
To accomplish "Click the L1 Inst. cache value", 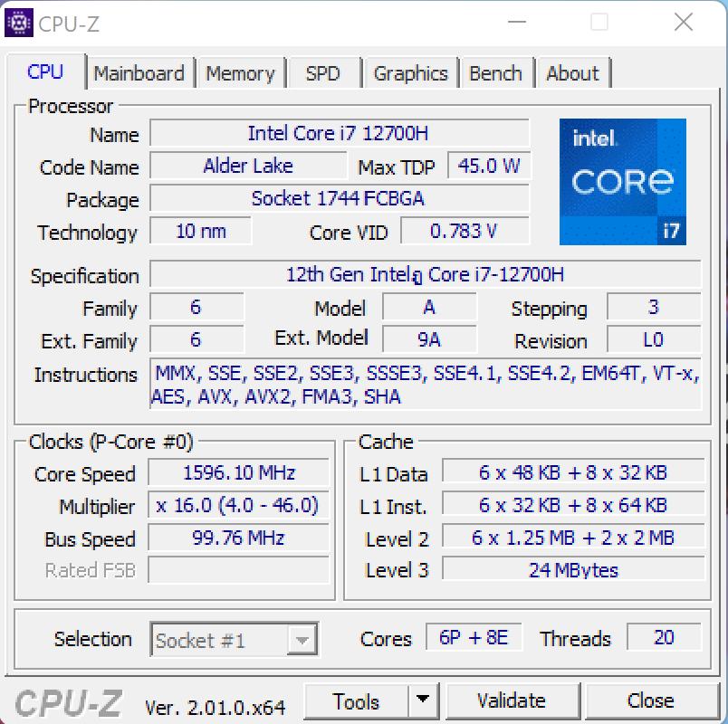I will [x=573, y=505].
